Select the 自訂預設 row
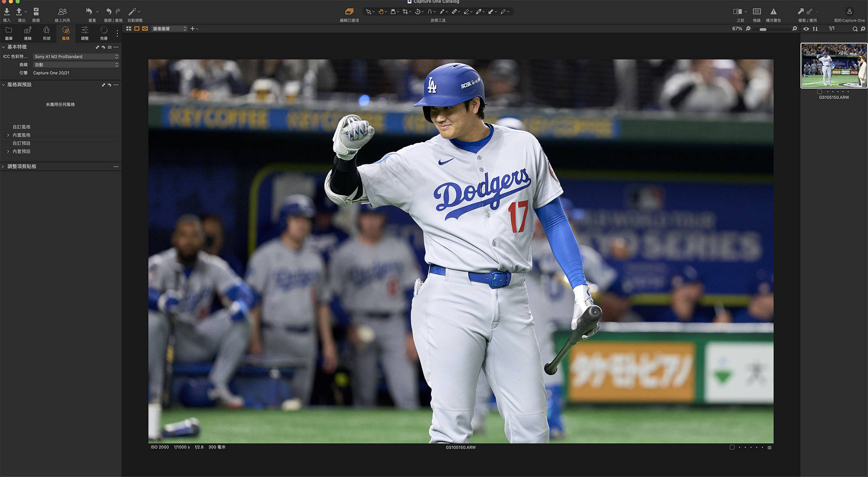Viewport: 868px width, 477px height. [61, 143]
